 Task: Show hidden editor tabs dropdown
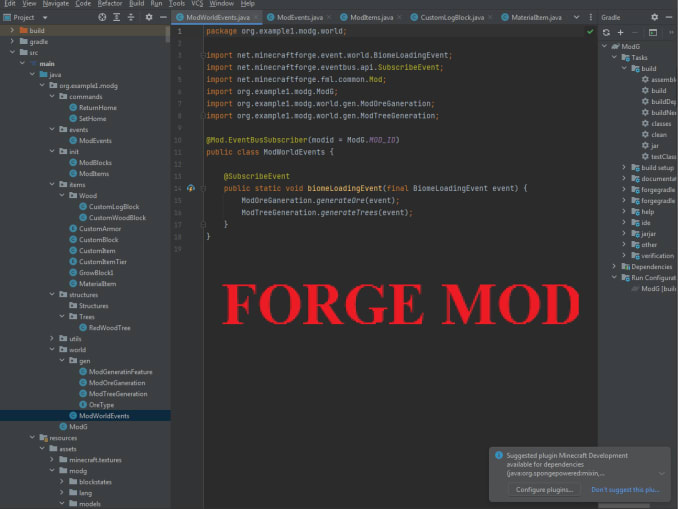[576, 17]
